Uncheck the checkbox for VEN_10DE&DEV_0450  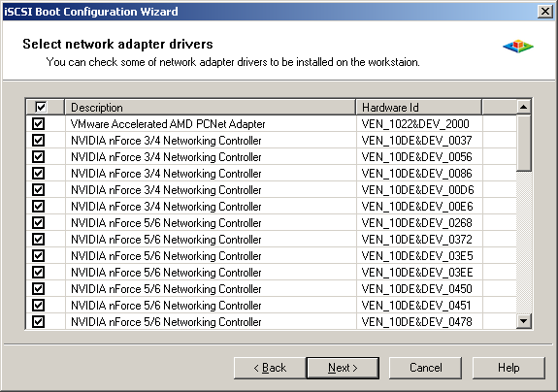click(x=39, y=289)
